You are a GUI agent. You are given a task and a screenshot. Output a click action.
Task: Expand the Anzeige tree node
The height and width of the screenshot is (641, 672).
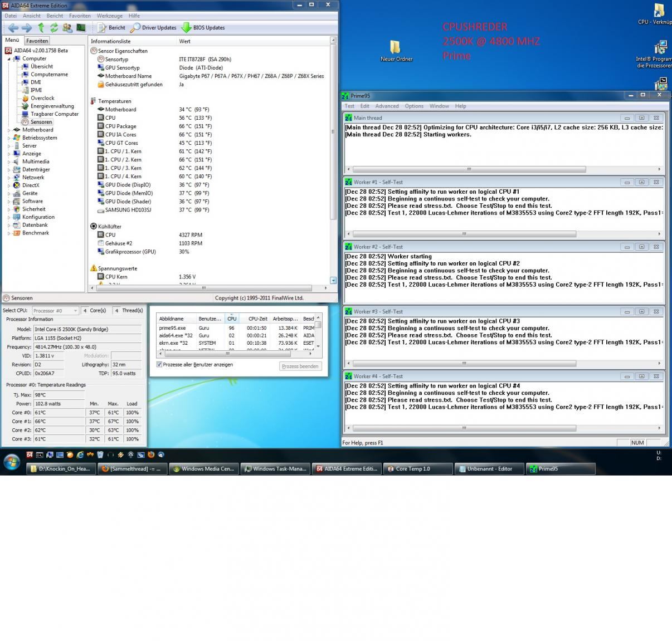(x=9, y=154)
